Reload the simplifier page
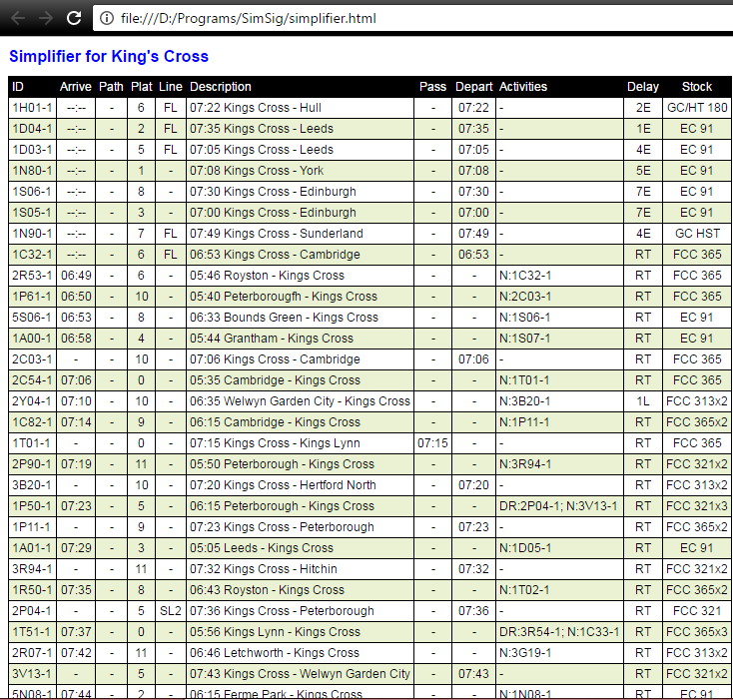The image size is (733, 700). coord(74,18)
